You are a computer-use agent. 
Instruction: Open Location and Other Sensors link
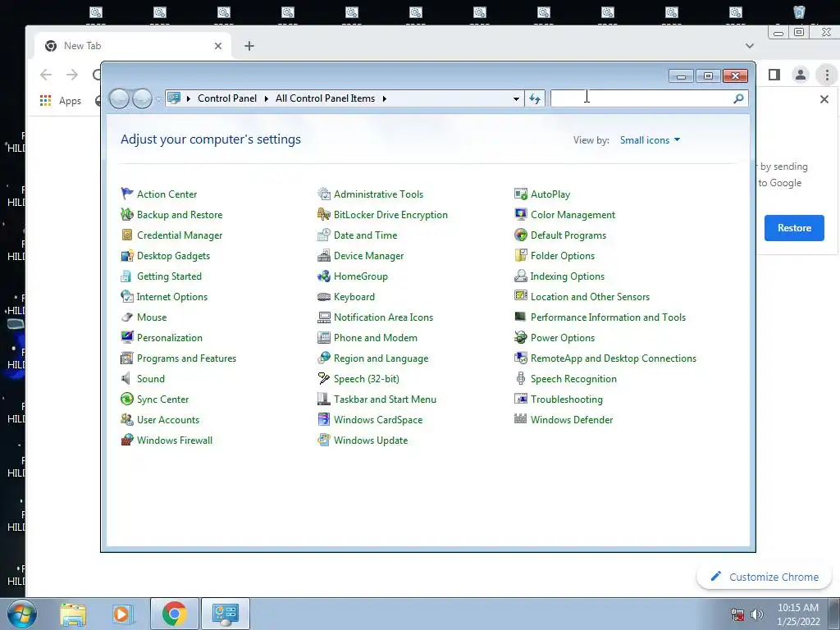(590, 296)
